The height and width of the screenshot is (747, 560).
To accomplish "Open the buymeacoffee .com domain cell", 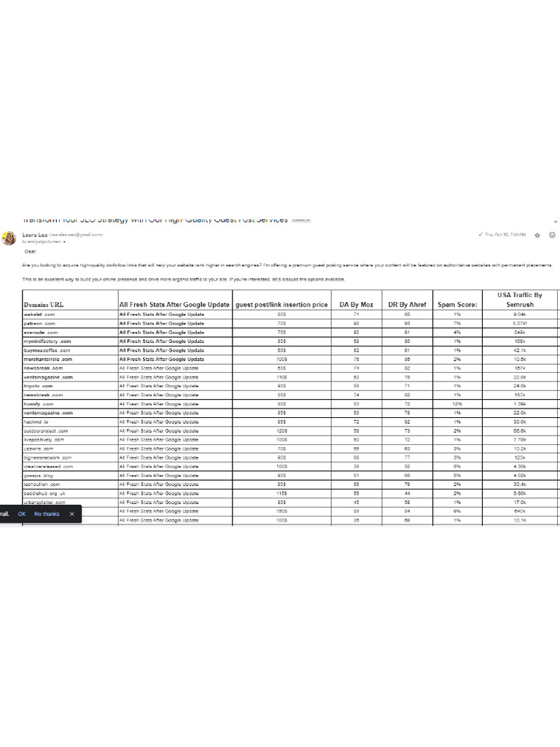I will [x=71, y=350].
